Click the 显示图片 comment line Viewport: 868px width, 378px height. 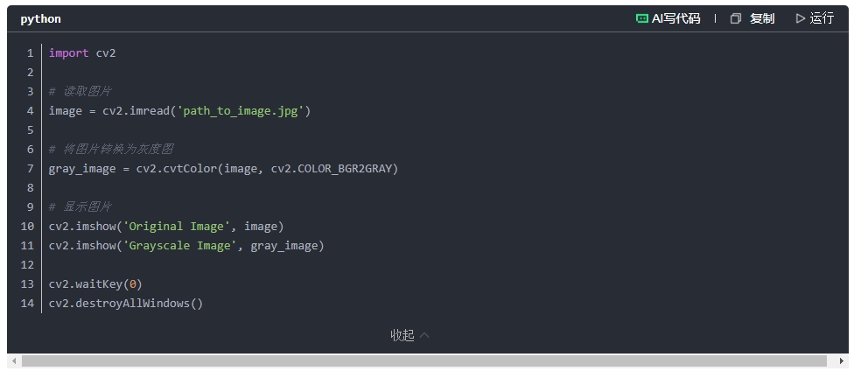pyautogui.click(x=80, y=207)
